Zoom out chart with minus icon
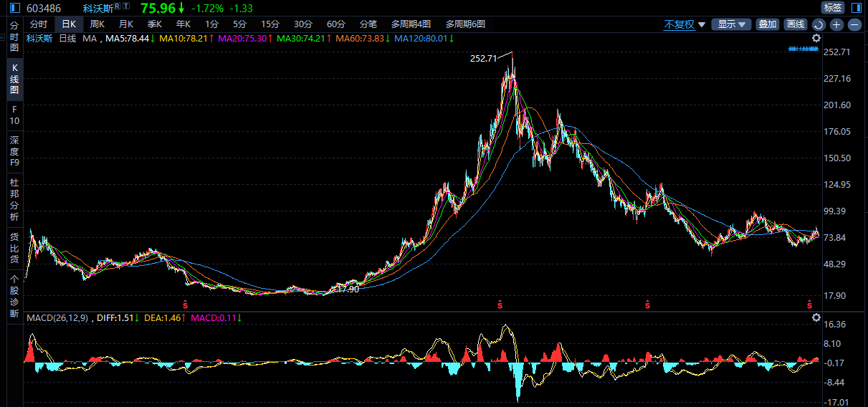The height and width of the screenshot is (407, 868). [x=854, y=24]
